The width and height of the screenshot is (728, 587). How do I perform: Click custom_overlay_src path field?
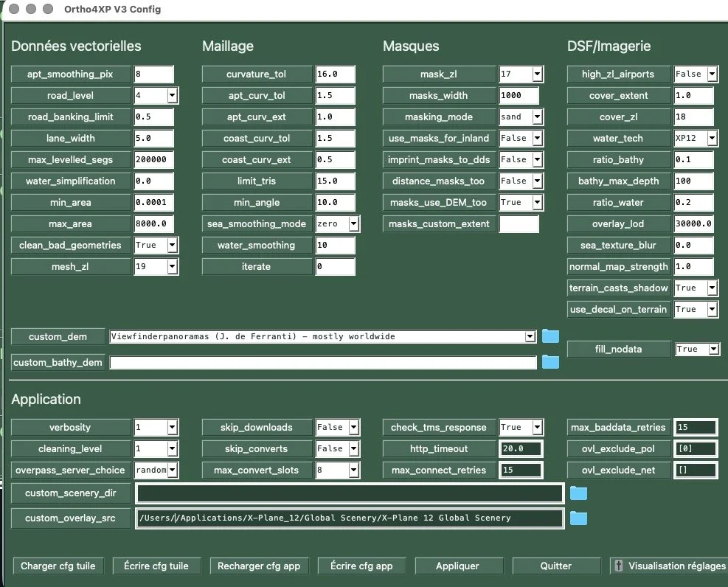point(350,518)
